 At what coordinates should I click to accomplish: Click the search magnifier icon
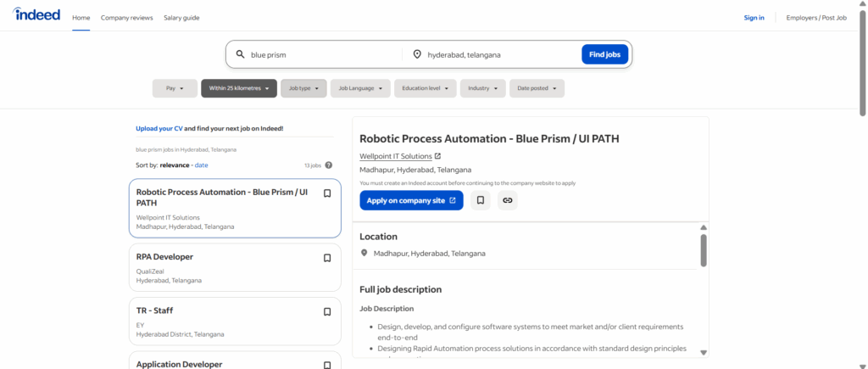click(x=241, y=54)
